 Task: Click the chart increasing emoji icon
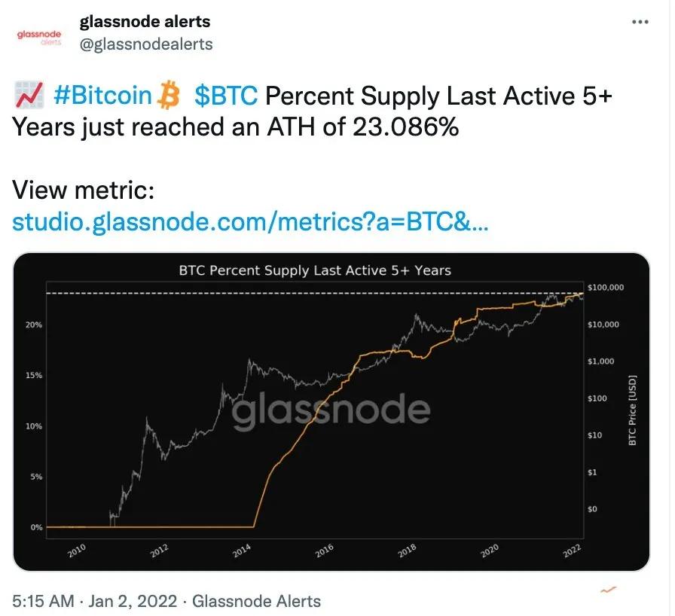click(x=29, y=95)
